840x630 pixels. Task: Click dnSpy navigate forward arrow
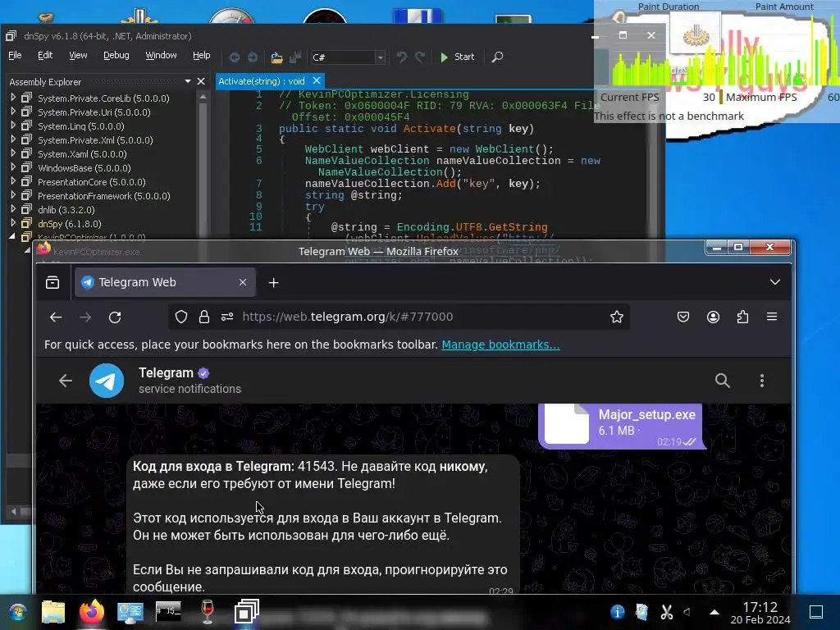click(x=253, y=57)
